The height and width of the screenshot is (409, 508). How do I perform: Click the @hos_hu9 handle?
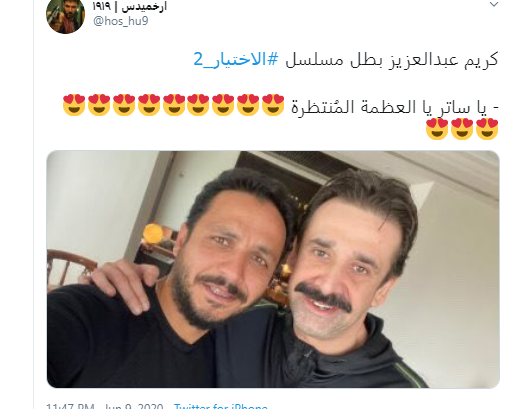click(120, 21)
